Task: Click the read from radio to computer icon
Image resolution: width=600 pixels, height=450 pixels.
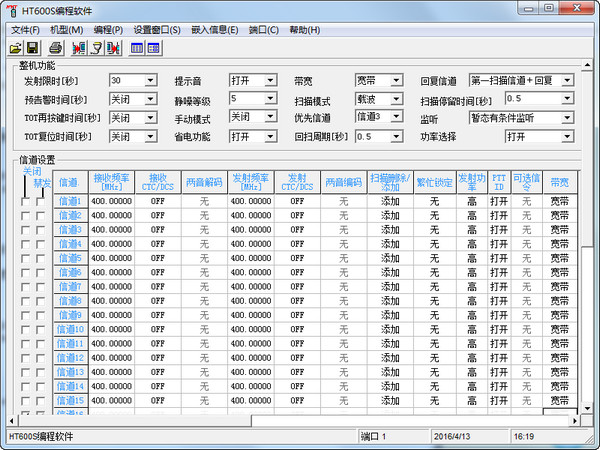Action: tap(79, 48)
